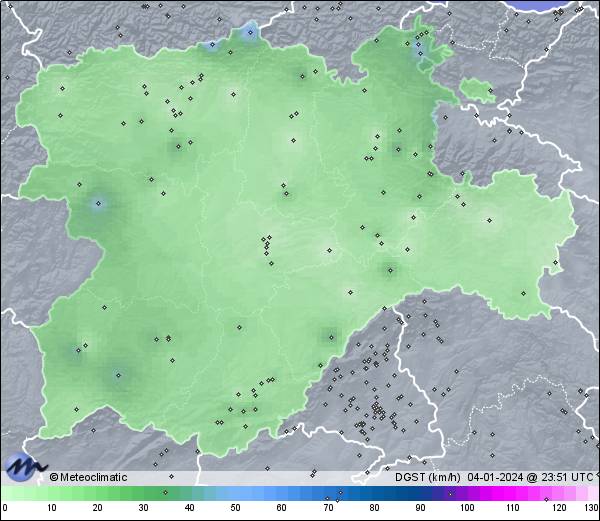Click the 20 scale label
The width and height of the screenshot is (600, 521).
tap(98, 508)
